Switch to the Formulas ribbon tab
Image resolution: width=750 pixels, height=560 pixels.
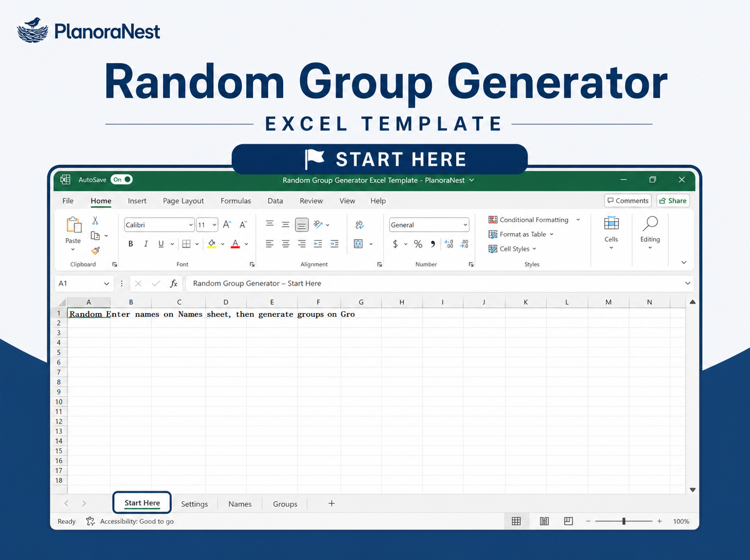[236, 201]
